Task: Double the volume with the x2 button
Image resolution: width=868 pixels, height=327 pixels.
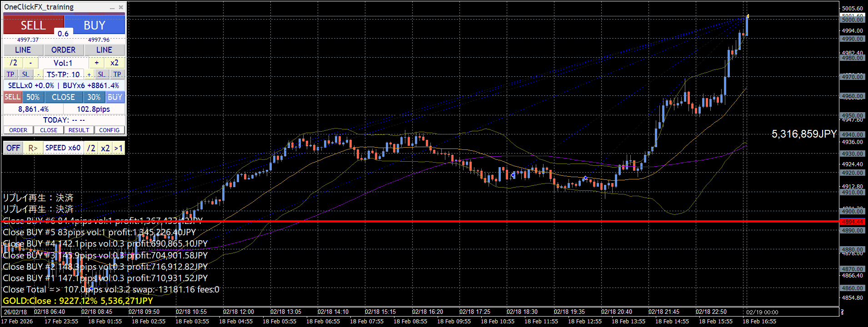Action: click(x=115, y=63)
